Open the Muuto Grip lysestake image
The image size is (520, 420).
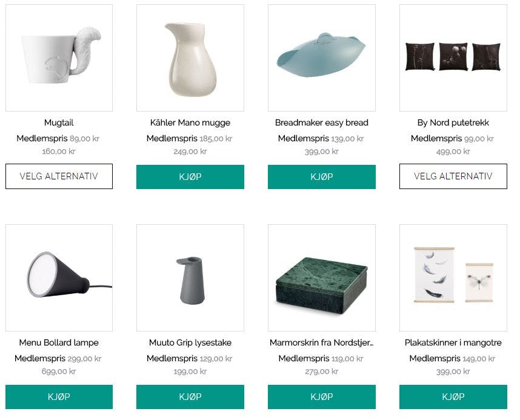[190, 278]
